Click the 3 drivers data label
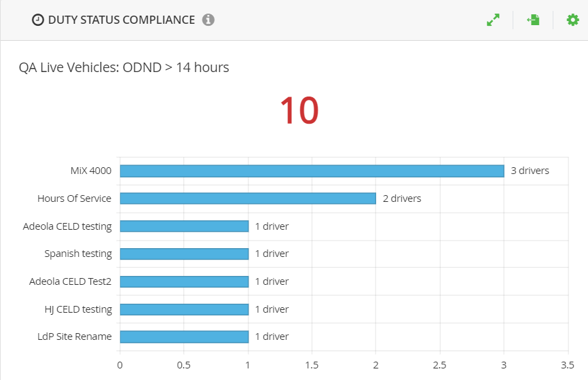 point(530,171)
